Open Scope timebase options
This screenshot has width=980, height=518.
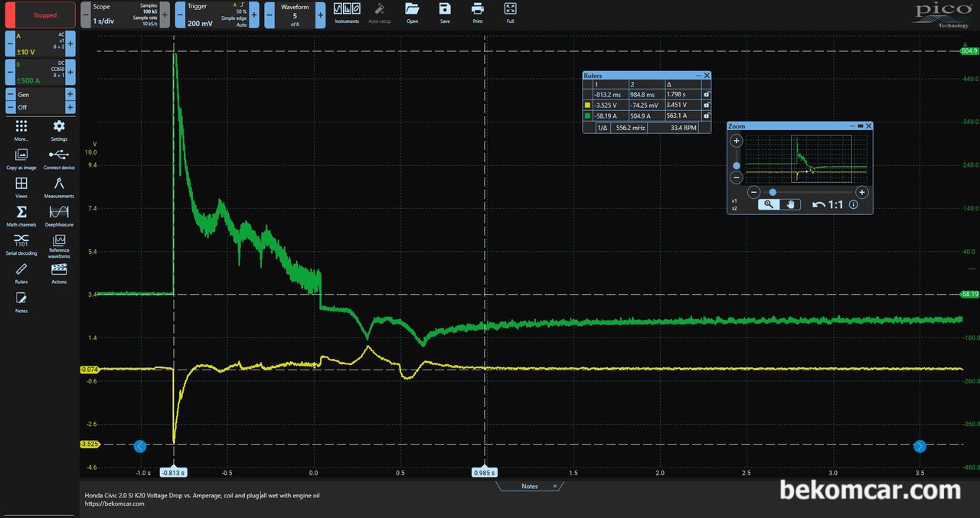125,15
